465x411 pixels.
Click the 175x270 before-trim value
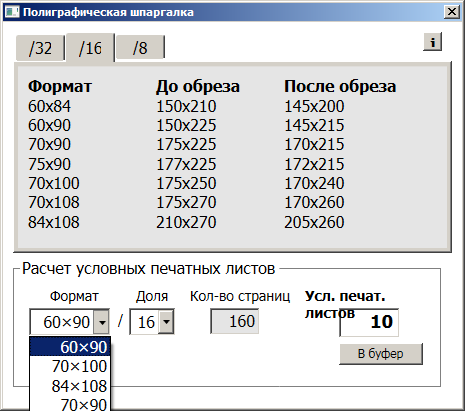point(186,202)
